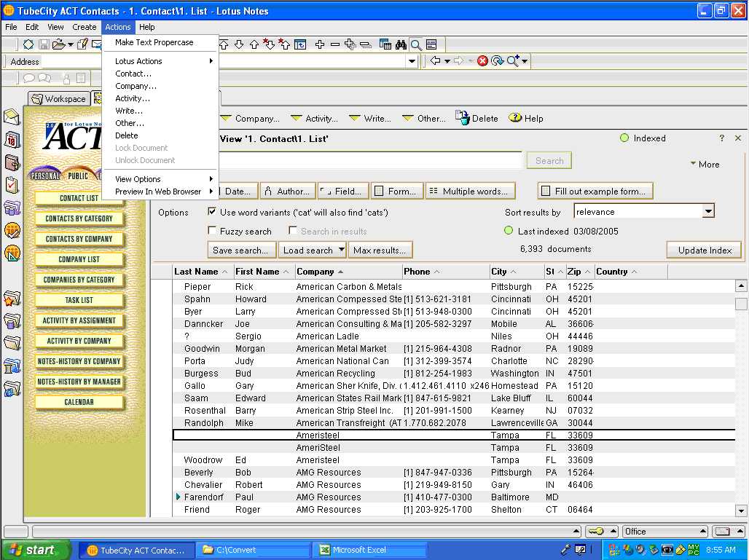Click the Edit Document pencil icon
The image size is (749, 560).
tap(82, 44)
